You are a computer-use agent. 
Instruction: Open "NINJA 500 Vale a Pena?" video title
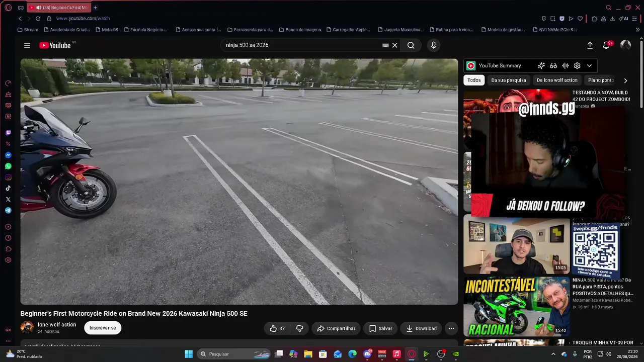602,287
